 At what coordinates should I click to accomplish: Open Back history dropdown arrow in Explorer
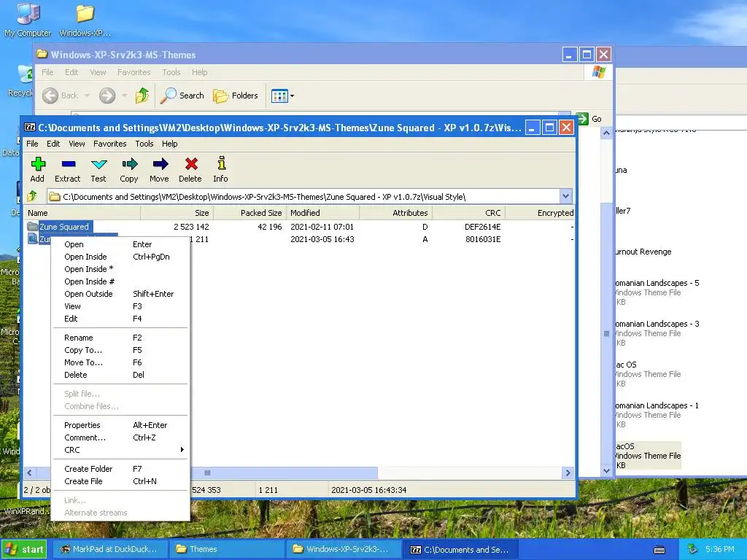(88, 96)
